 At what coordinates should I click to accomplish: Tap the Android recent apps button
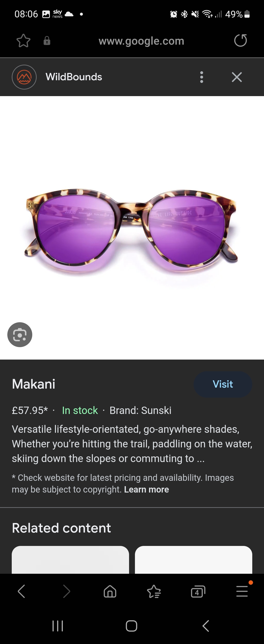pyautogui.click(x=58, y=626)
